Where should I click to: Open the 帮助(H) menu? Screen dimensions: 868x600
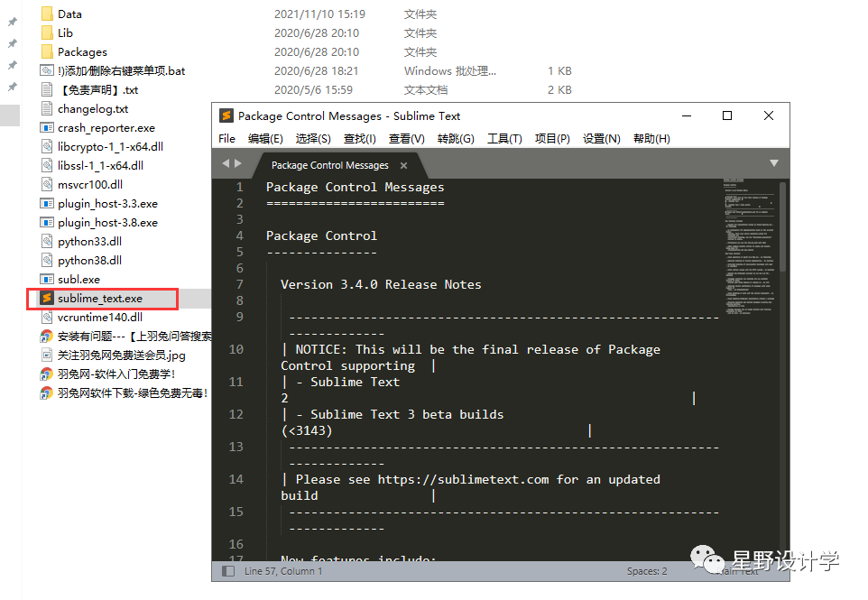point(651,138)
